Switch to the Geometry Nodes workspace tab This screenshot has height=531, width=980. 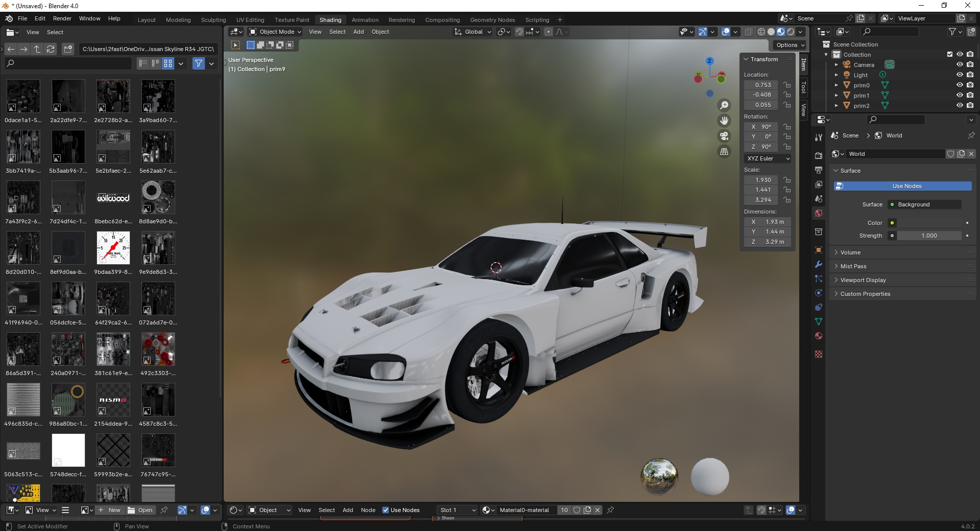(492, 20)
